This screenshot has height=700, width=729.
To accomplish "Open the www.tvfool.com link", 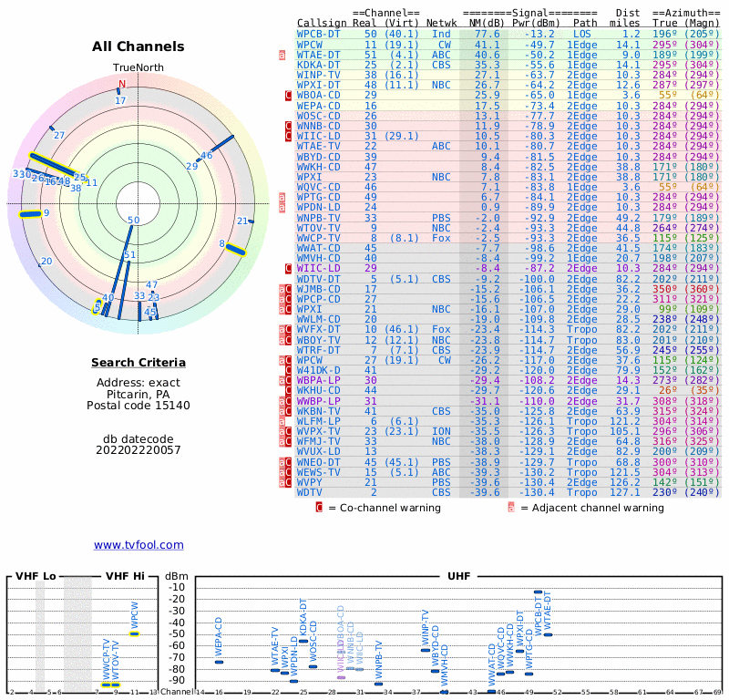I will (139, 545).
